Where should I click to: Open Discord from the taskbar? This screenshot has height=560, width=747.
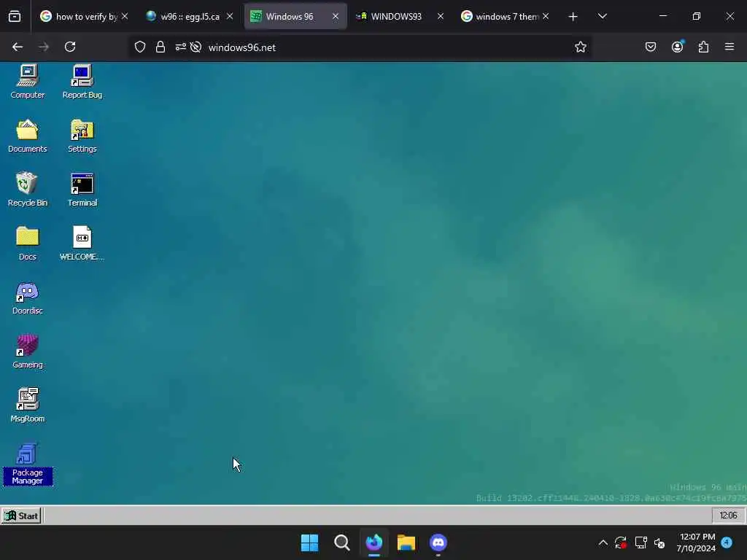438,542
